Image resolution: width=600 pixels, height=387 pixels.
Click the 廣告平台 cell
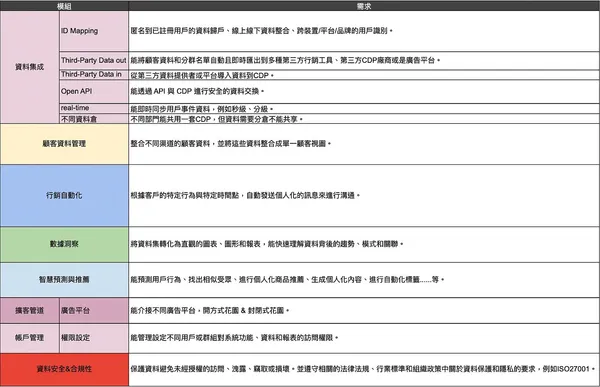coord(94,310)
